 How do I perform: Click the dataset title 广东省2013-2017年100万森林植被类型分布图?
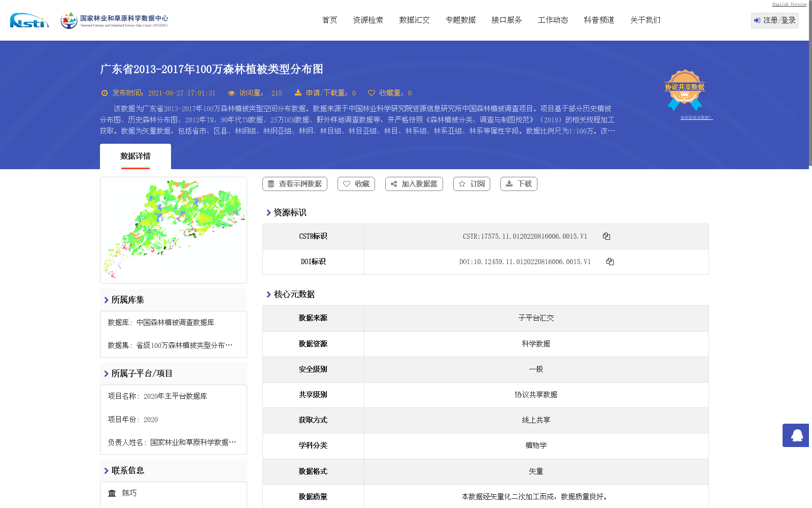tap(212, 69)
